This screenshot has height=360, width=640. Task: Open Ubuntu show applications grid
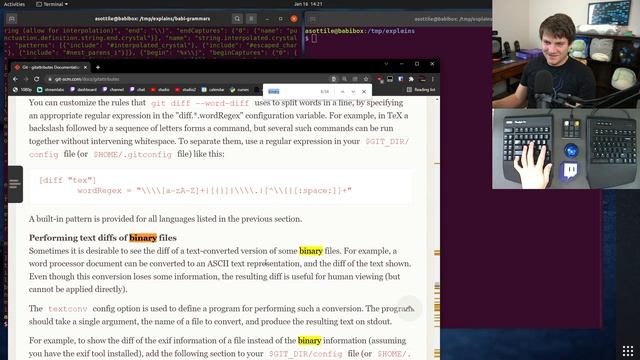coord(628,351)
